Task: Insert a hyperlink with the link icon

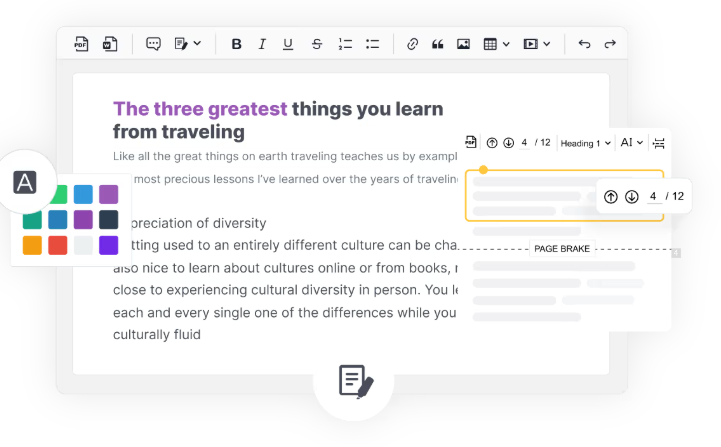Action: coord(412,44)
